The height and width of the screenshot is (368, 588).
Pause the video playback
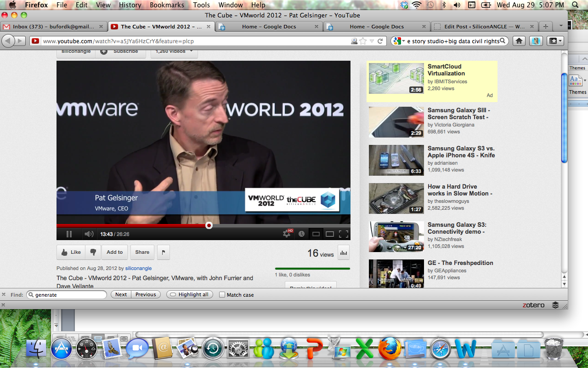point(69,234)
